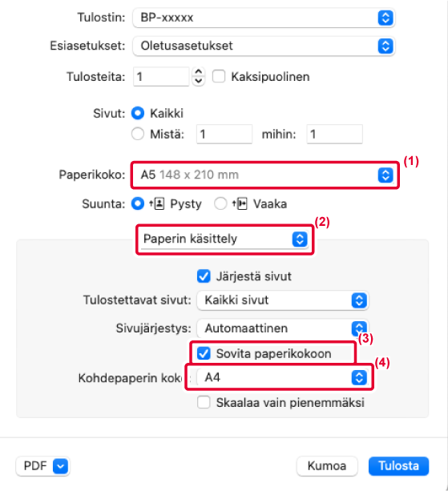Image resolution: width=448 pixels, height=491 pixels.
Task: Choose the Vaaka orientation radio button
Action: (x=220, y=204)
